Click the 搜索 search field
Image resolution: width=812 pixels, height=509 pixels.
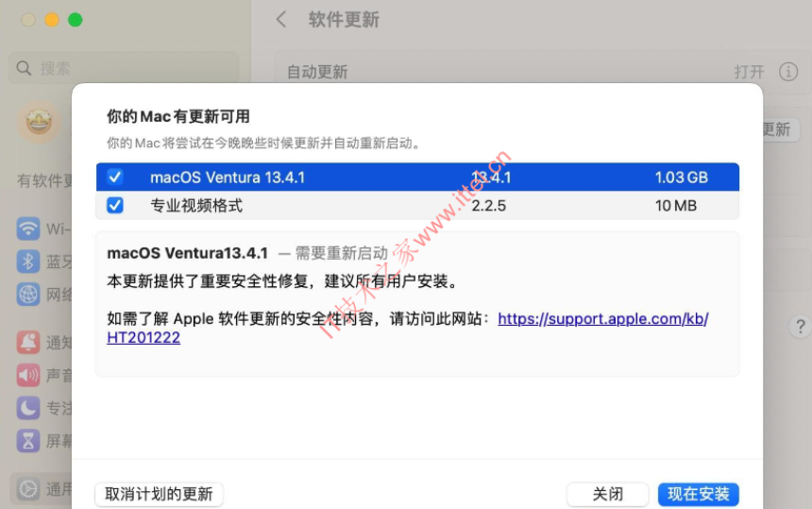click(x=125, y=68)
